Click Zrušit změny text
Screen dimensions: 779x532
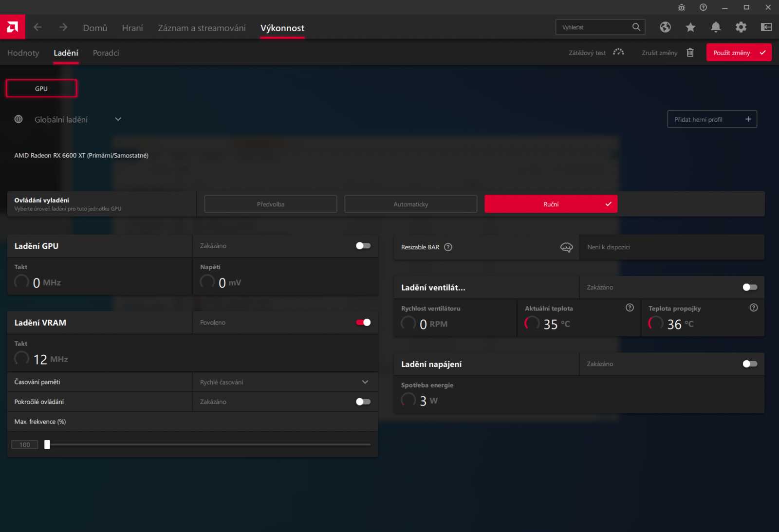[x=659, y=53]
